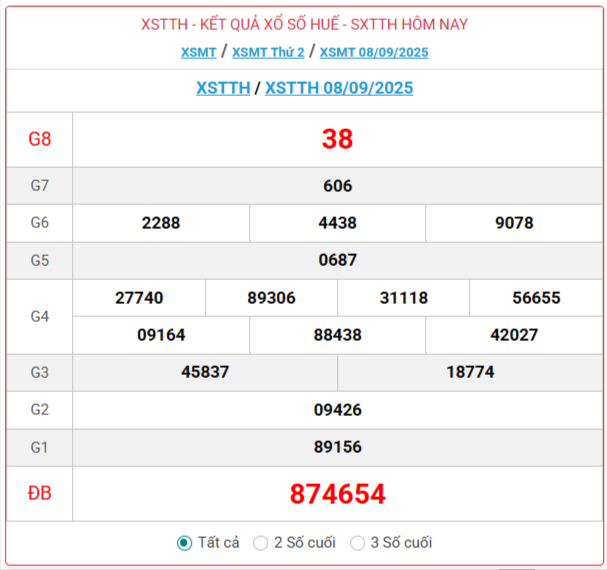Viewport: 607px width, 570px height.
Task: Click the G6 number 2288
Action: pos(161,223)
